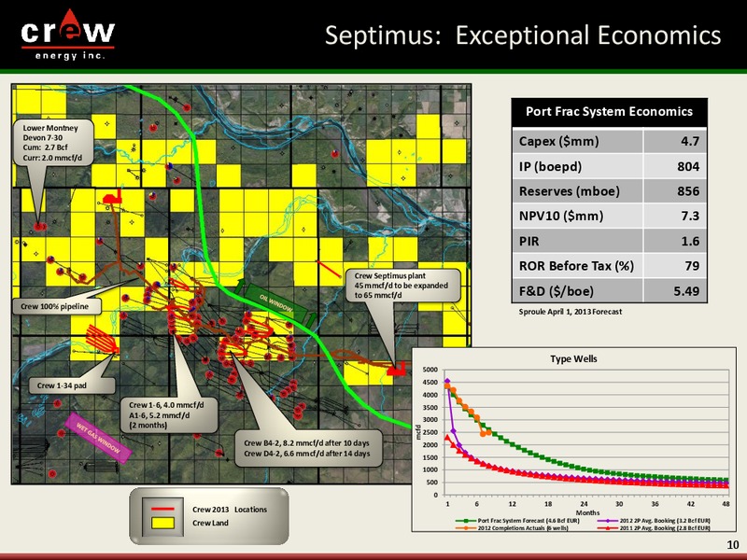Screen dimensions: 747x560
Task: Select the Crew Land legend text
Action: coord(210,523)
